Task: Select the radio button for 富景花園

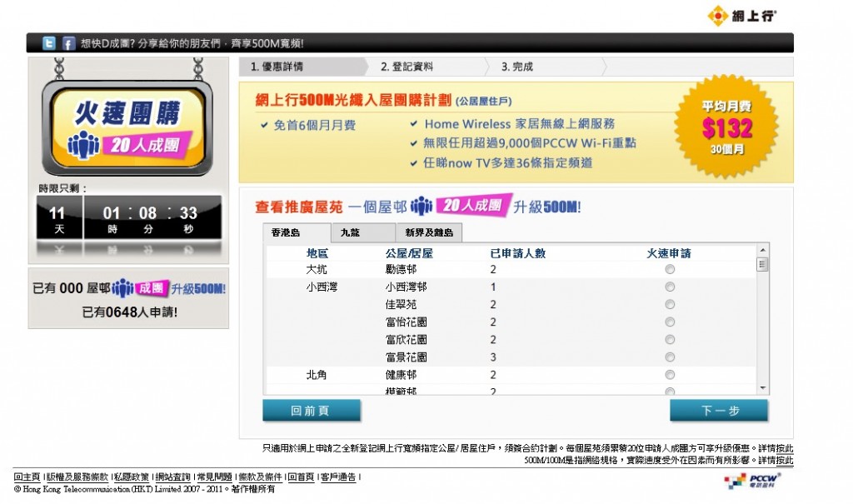Action: point(670,357)
